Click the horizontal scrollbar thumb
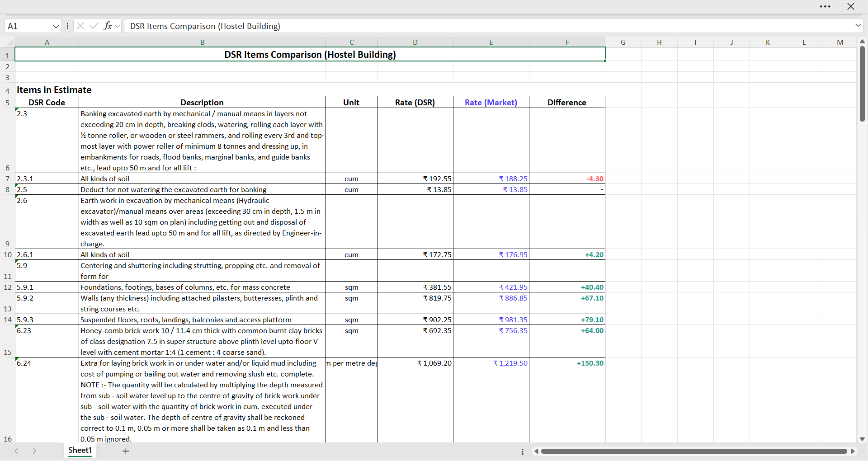The width and height of the screenshot is (868, 461). point(694,451)
